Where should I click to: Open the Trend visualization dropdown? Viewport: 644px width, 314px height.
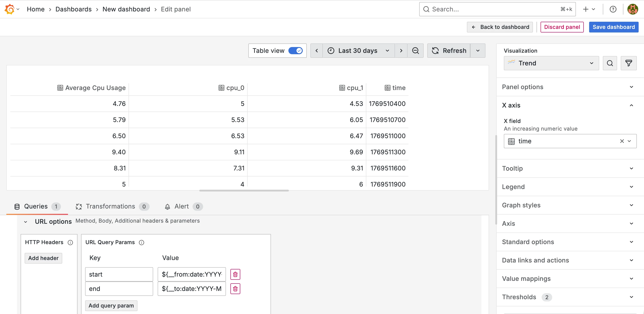(551, 63)
